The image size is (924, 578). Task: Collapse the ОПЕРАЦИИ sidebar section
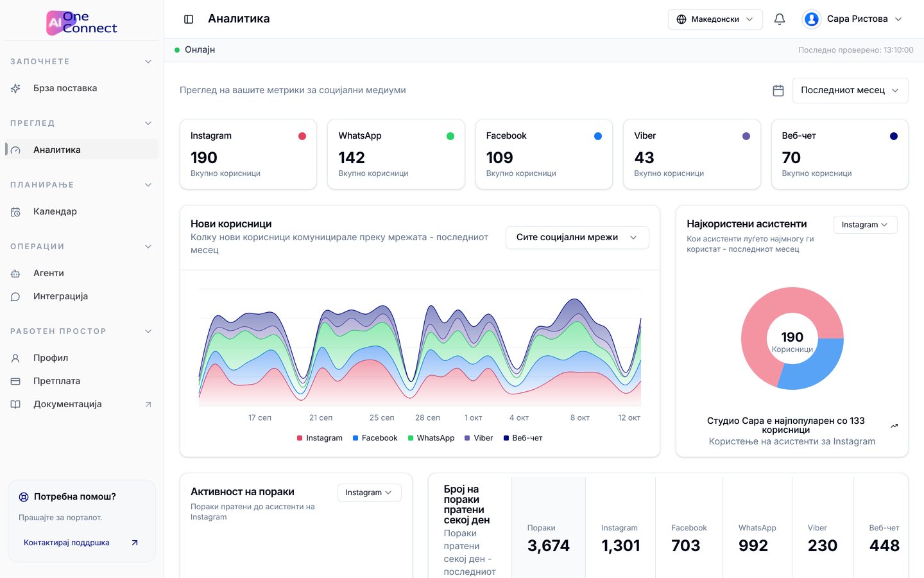pyautogui.click(x=81, y=247)
